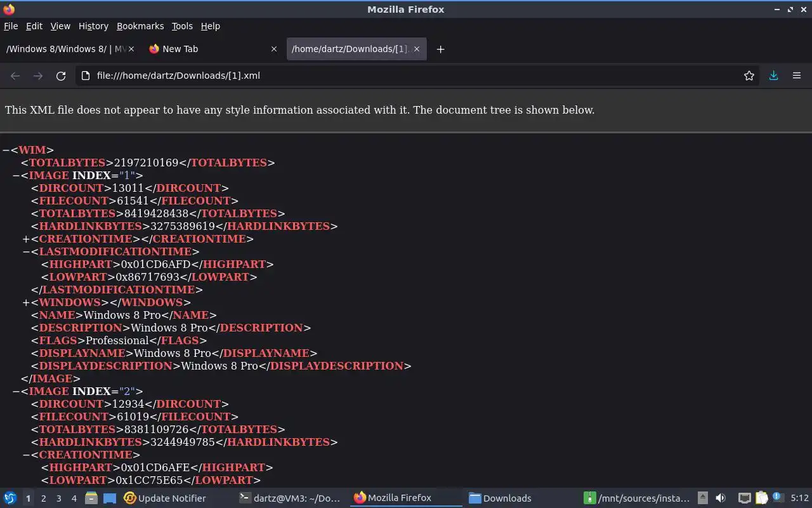The width and height of the screenshot is (812, 508).
Task: Collapse the root WIM element
Action: 6,150
